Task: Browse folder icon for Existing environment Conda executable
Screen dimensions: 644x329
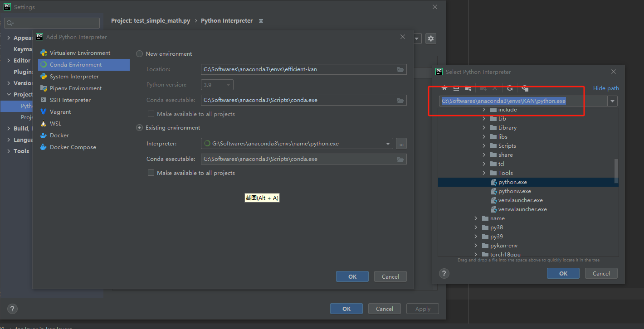Action: (400, 159)
